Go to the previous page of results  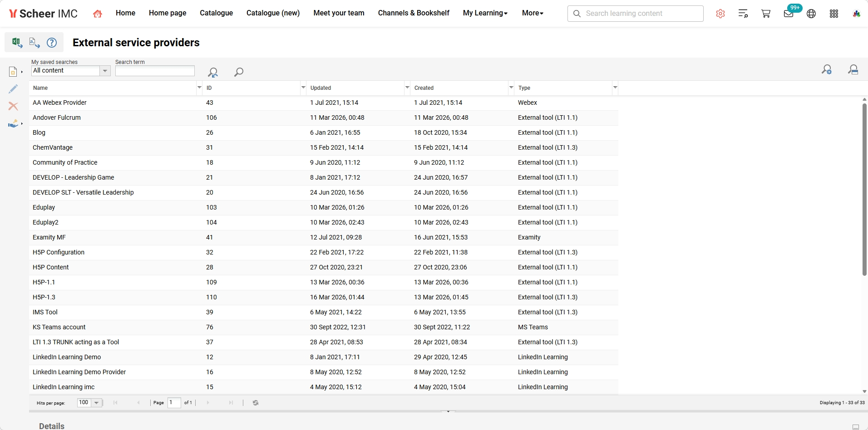tap(138, 403)
